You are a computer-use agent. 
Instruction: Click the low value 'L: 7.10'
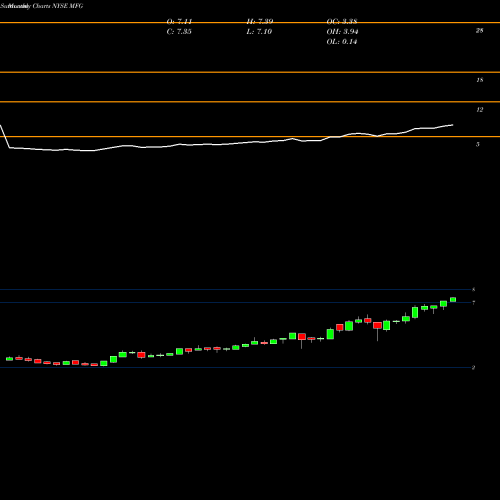click(259, 32)
